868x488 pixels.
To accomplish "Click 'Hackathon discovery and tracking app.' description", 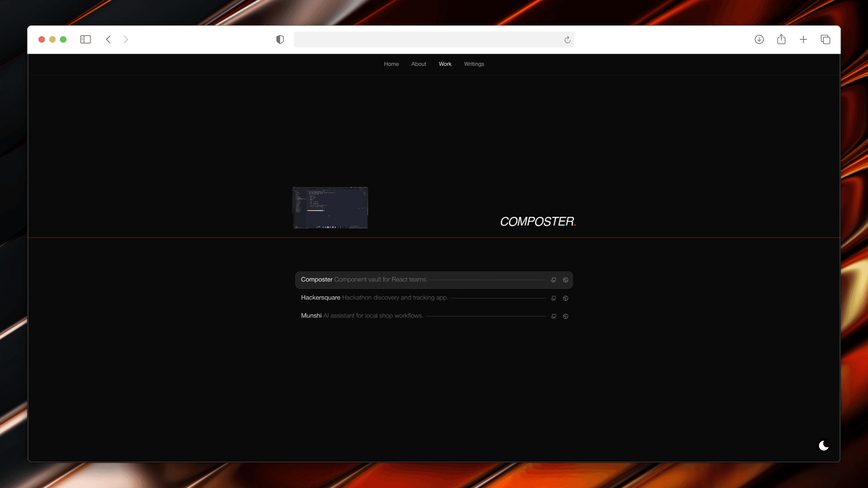I will coord(395,298).
